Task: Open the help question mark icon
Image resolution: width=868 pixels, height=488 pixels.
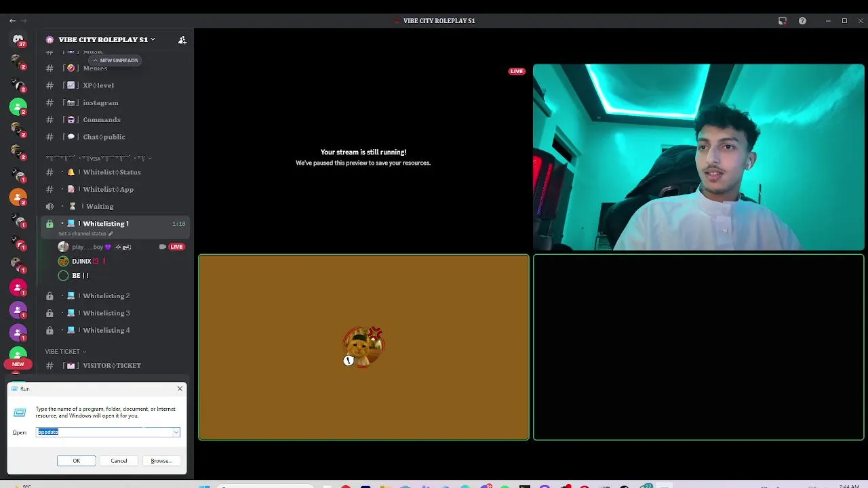Action: point(802,21)
